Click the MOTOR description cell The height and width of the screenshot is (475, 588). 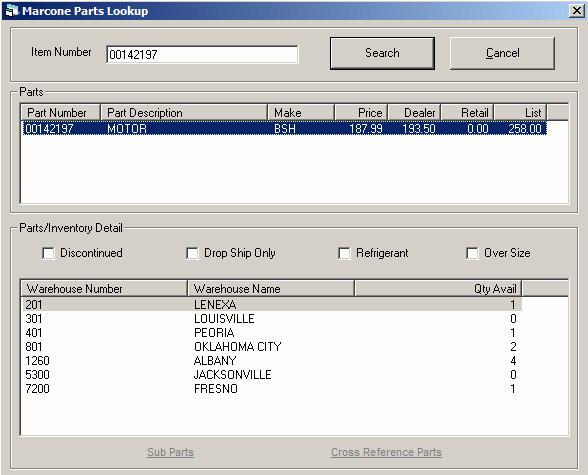tap(127, 129)
